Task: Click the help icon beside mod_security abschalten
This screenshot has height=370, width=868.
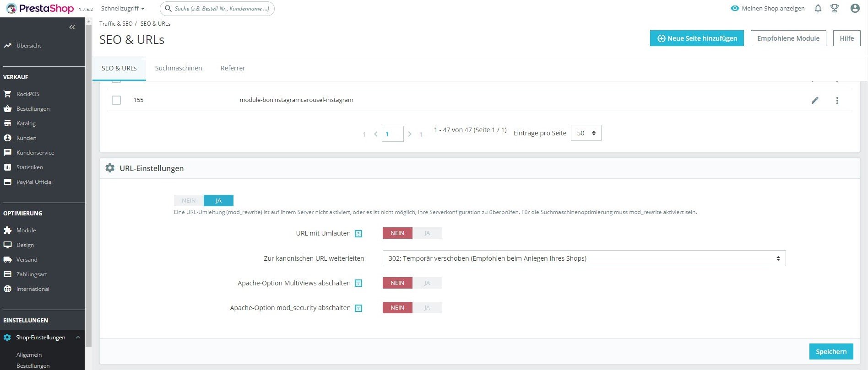Action: [x=358, y=308]
